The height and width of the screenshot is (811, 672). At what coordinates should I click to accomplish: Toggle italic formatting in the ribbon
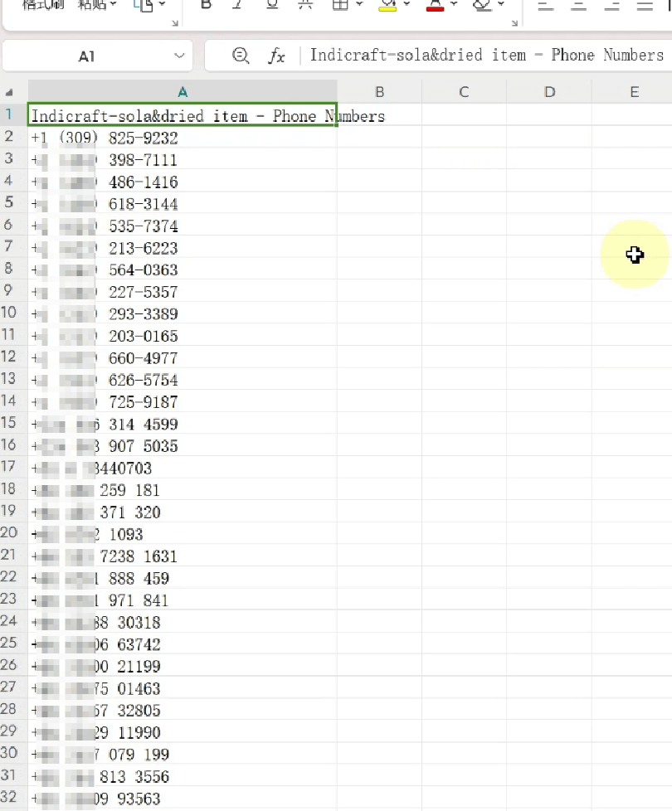click(x=237, y=5)
